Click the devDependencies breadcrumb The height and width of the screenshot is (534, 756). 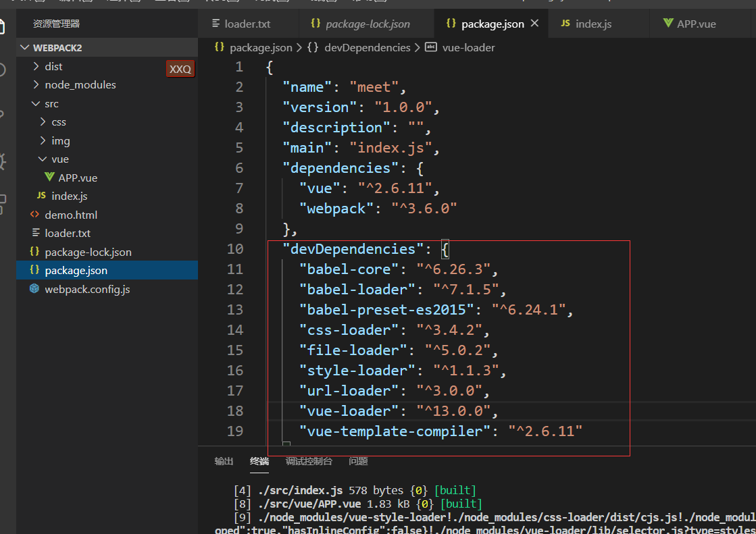368,48
